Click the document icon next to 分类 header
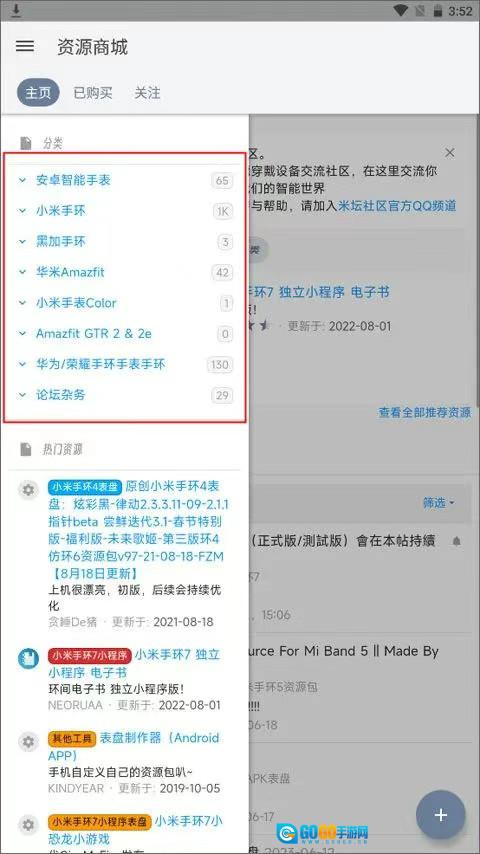Viewport: 480px width, 854px height. click(x=26, y=143)
